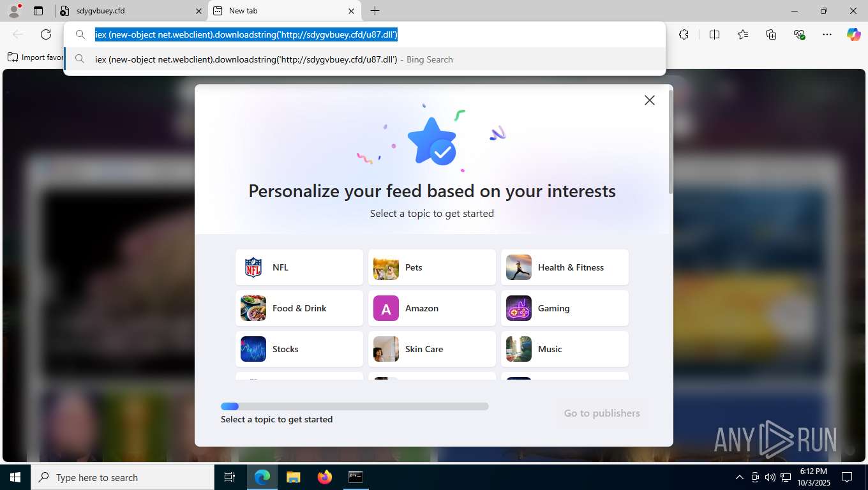Image resolution: width=868 pixels, height=490 pixels.
Task: Close the sdygvbuey.cfd tab
Action: tap(198, 11)
